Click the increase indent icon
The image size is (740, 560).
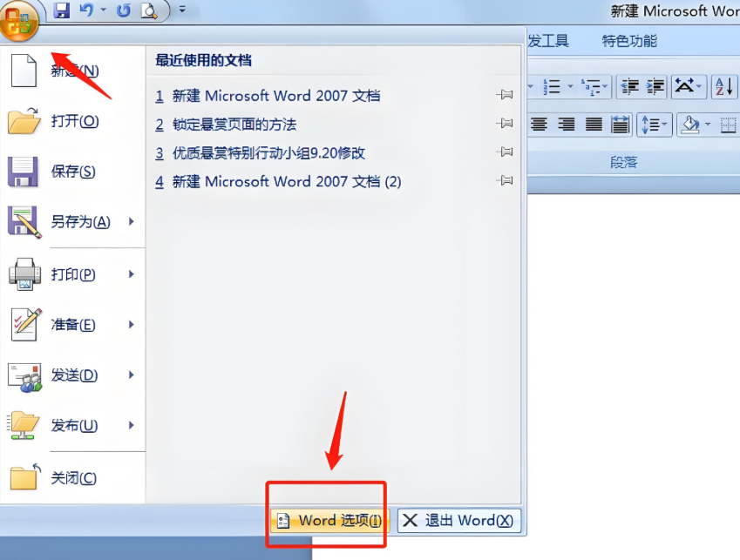654,86
